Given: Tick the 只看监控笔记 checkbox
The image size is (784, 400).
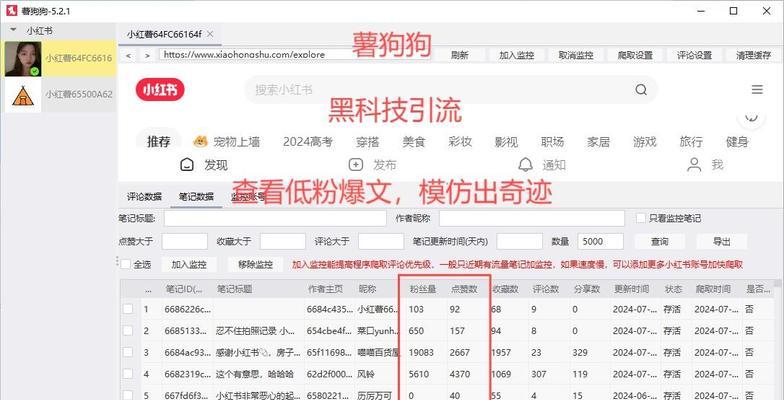Looking at the screenshot, I should point(640,218).
